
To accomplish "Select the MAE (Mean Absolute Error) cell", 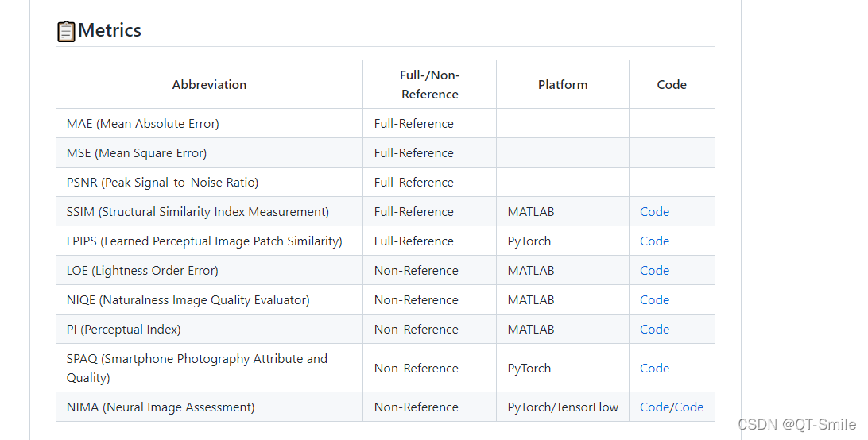I will point(143,124).
